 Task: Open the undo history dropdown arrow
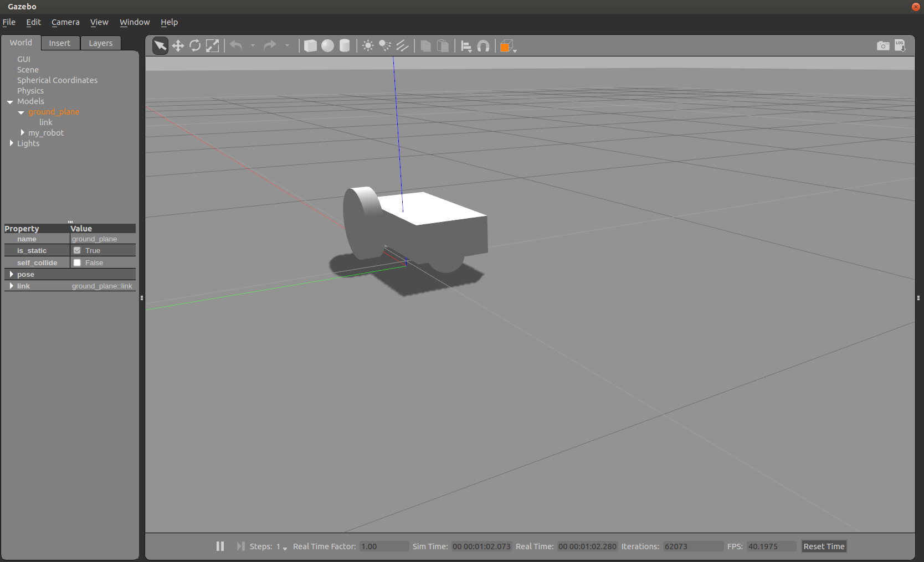point(253,46)
